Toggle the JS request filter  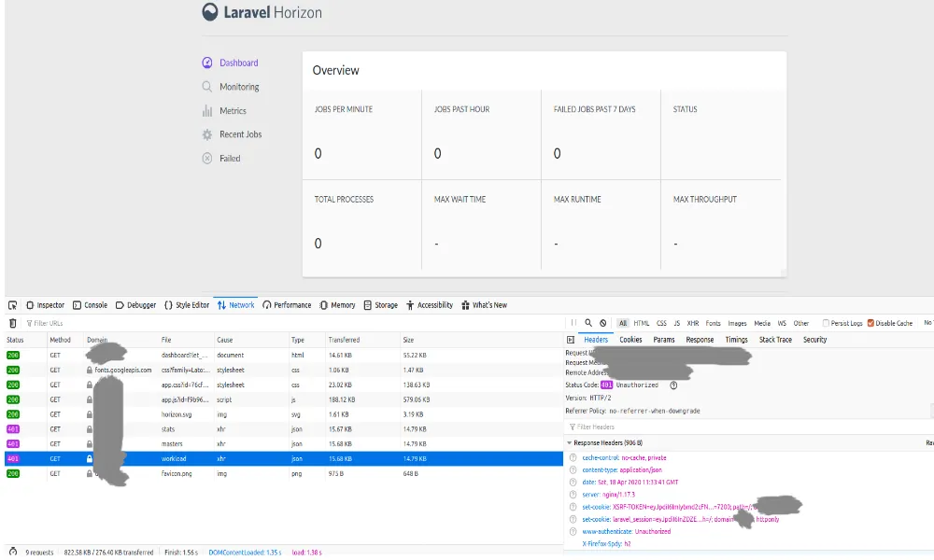pos(676,323)
